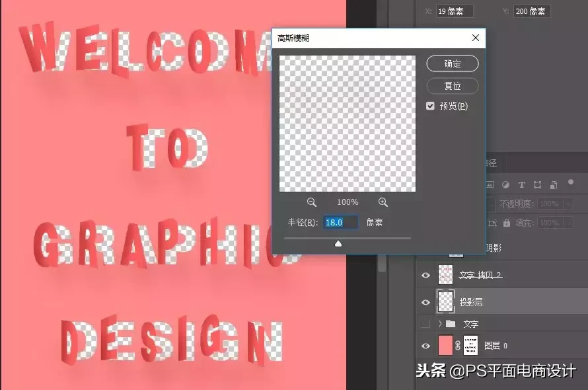The height and width of the screenshot is (390, 588).
Task: Zoom in the Gaussian Blur preview
Action: coord(383,203)
